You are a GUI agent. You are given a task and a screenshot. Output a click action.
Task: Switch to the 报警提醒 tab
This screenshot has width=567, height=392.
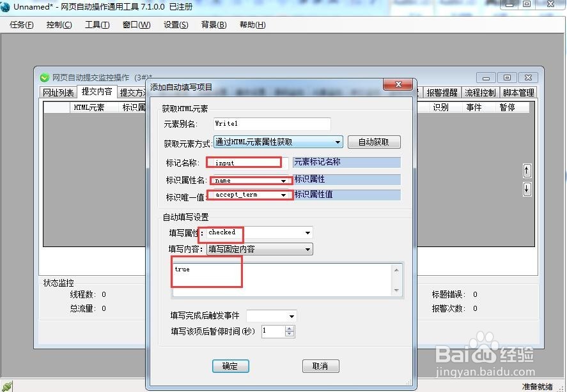441,91
